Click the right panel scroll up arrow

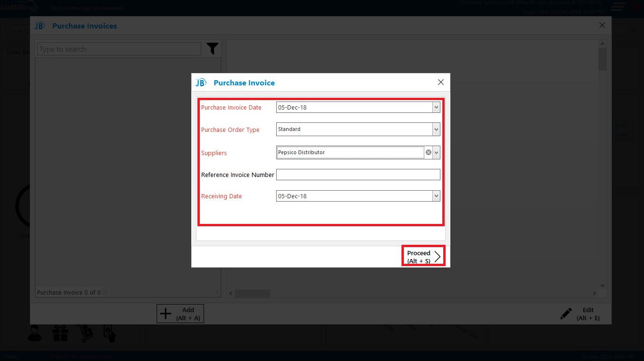(603, 44)
